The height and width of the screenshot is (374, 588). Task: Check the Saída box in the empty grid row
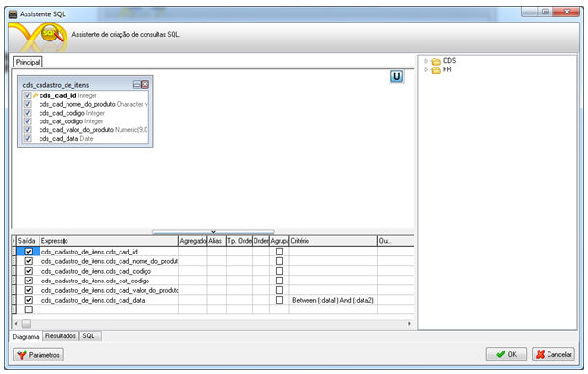tap(29, 309)
